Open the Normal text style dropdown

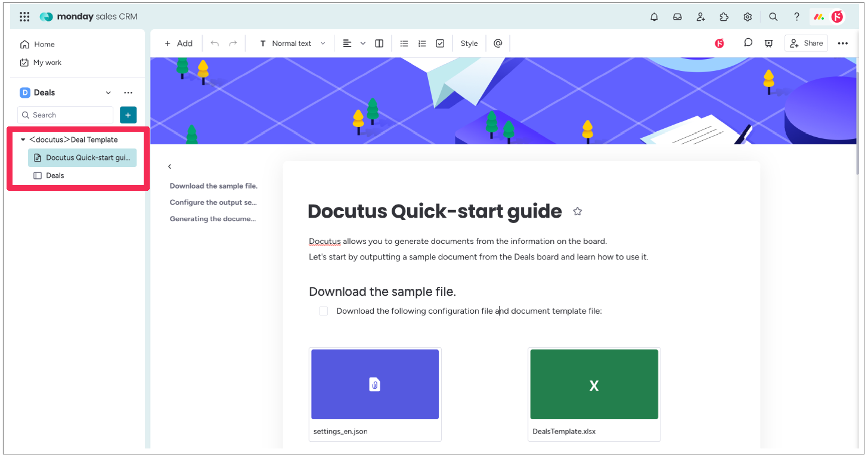293,44
